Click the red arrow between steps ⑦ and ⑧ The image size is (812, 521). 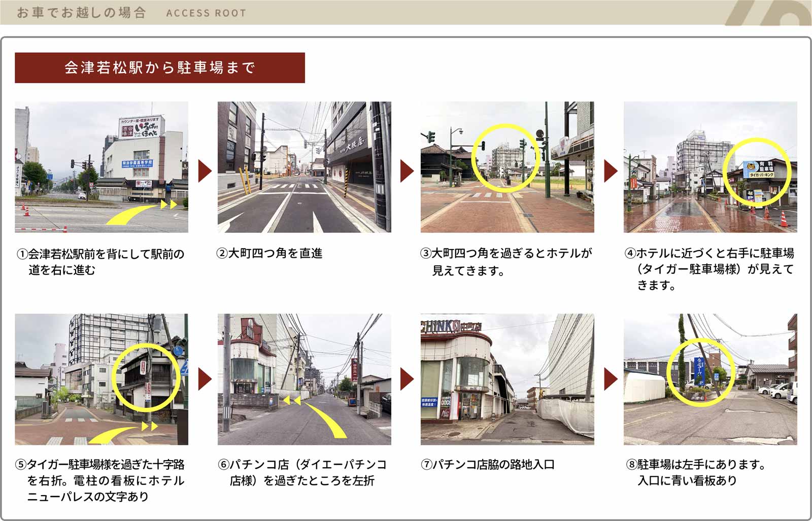[x=610, y=379]
